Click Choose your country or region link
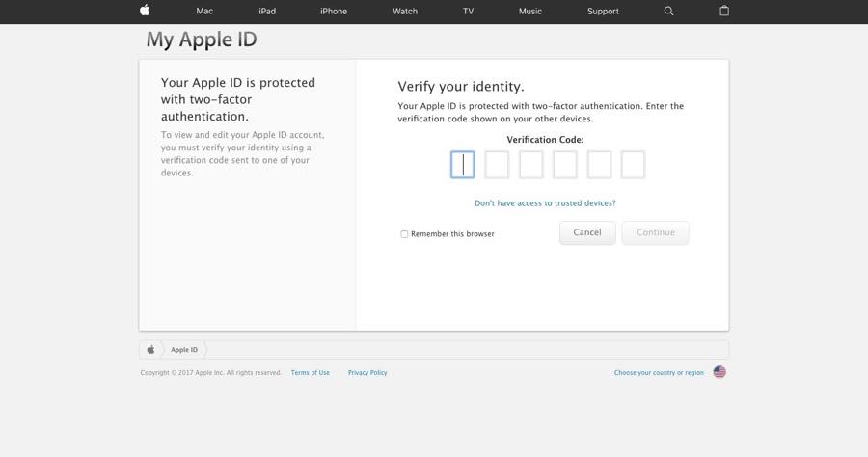Screen dimensions: 868x457 pyautogui.click(x=659, y=373)
